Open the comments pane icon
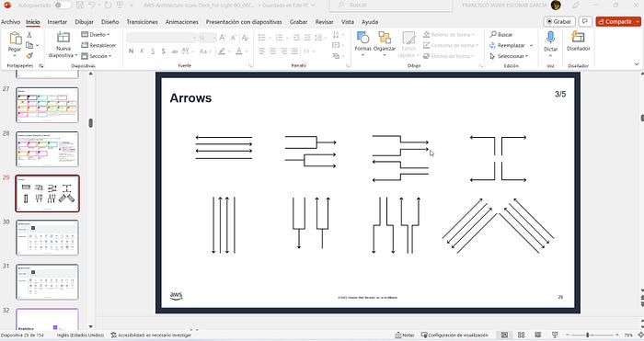This screenshot has width=644, height=341. (585, 21)
